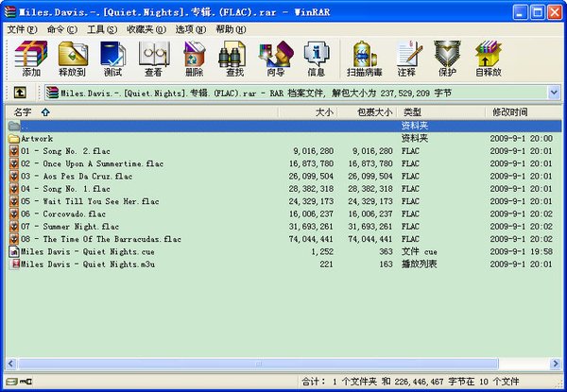Go up one level with arrow button
Viewport: 567px width, 392px height.
20,93
